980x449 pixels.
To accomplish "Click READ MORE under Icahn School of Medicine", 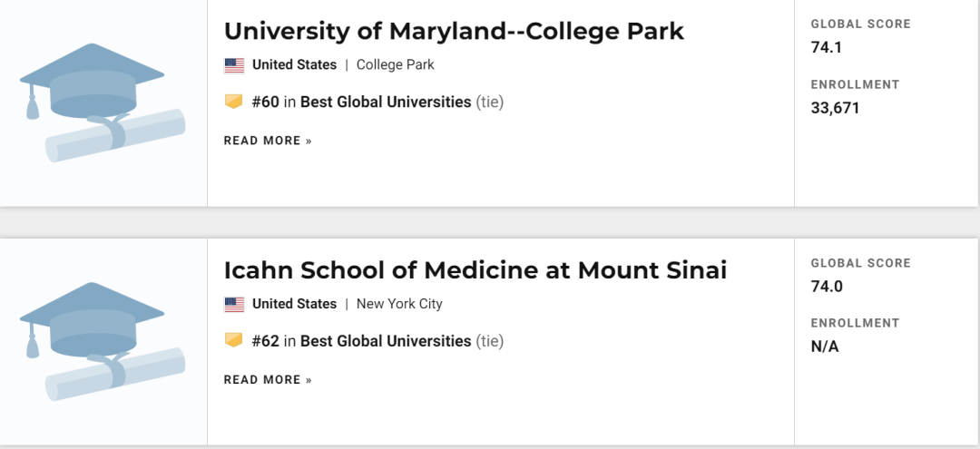I will click(268, 380).
